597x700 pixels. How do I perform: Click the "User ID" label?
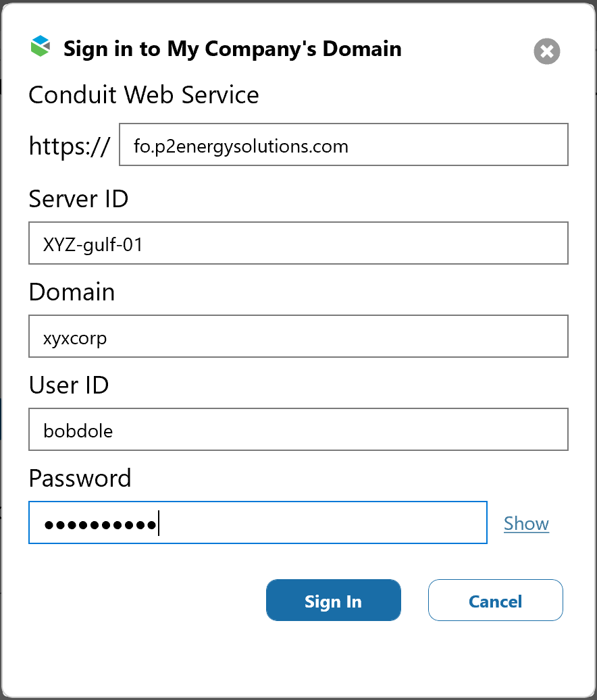point(68,385)
